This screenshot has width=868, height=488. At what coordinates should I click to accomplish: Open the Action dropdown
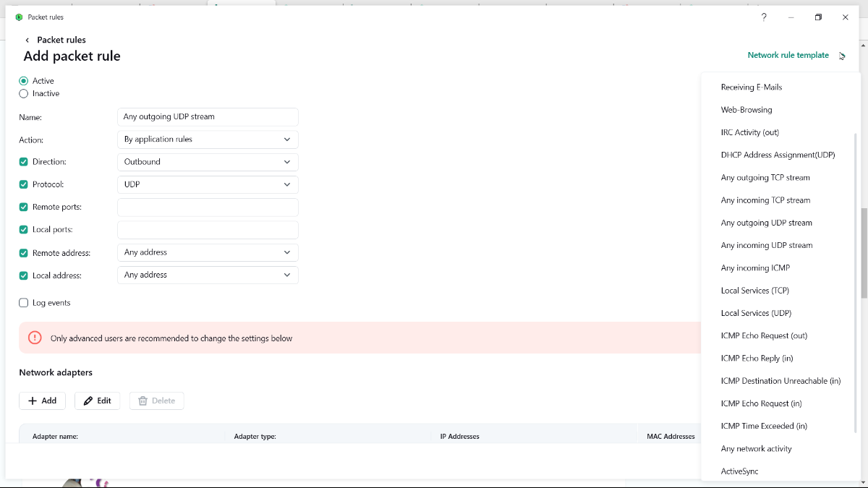pyautogui.click(x=208, y=140)
